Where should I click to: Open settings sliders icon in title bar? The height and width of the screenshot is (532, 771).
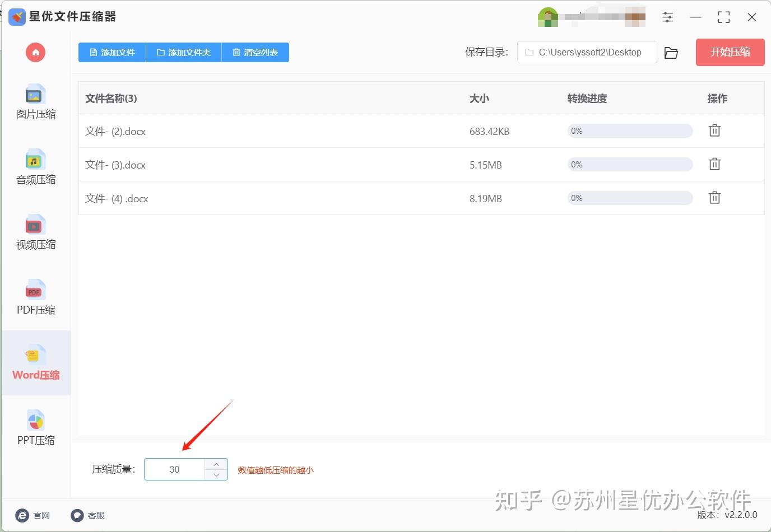667,17
